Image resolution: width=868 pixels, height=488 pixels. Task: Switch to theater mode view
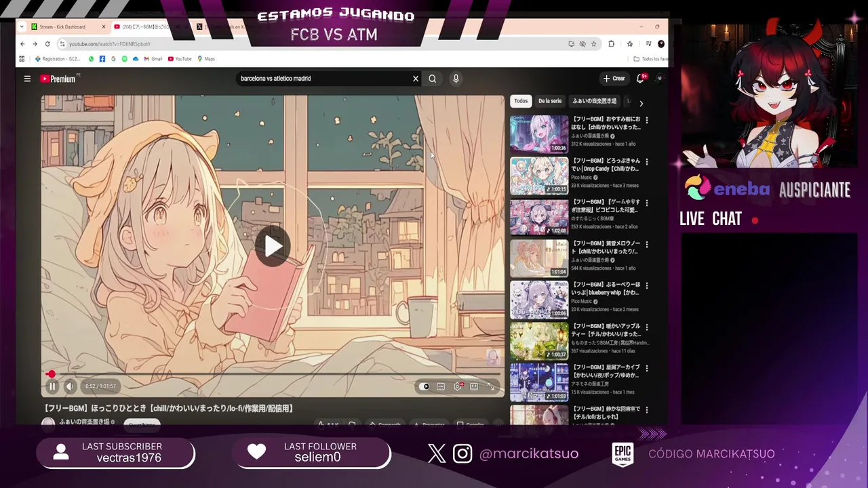pyautogui.click(x=474, y=386)
